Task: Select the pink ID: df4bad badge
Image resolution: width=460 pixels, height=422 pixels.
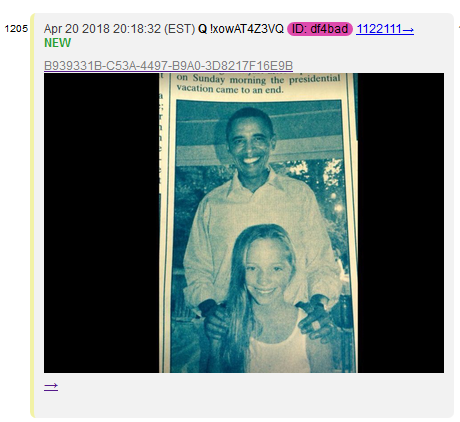Action: [x=320, y=29]
